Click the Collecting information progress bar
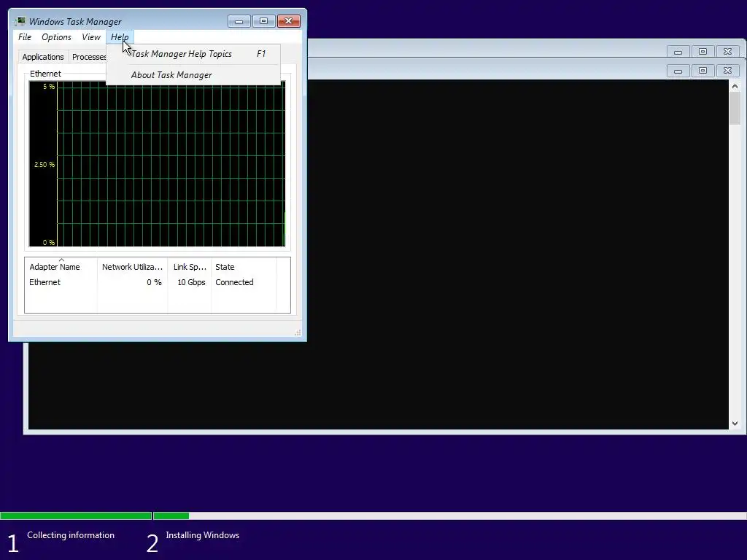Image resolution: width=747 pixels, height=560 pixels. (x=76, y=516)
